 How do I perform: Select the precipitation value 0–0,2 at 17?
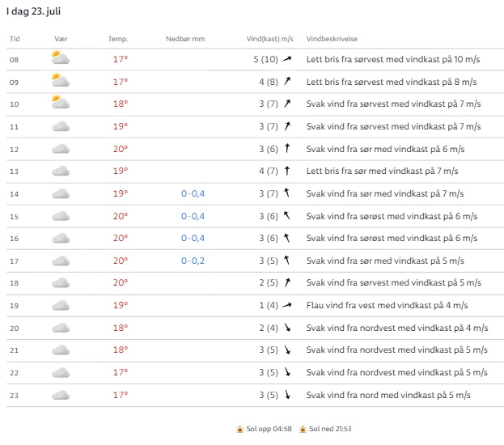click(x=193, y=261)
